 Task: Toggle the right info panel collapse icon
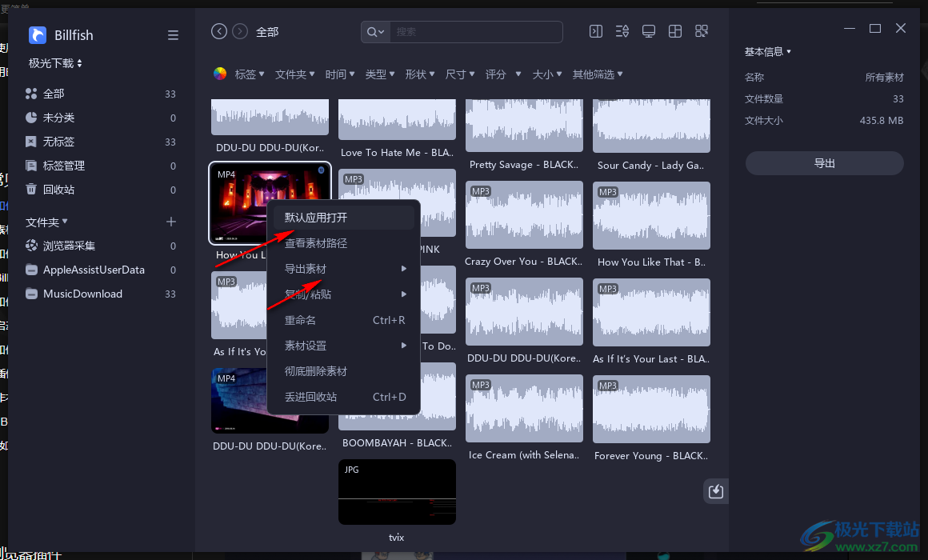[x=595, y=30]
